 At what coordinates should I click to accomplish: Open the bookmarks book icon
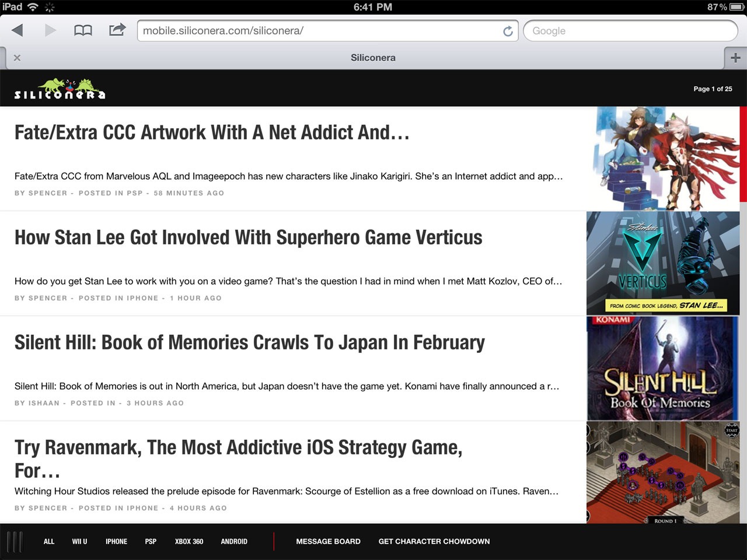(x=83, y=30)
